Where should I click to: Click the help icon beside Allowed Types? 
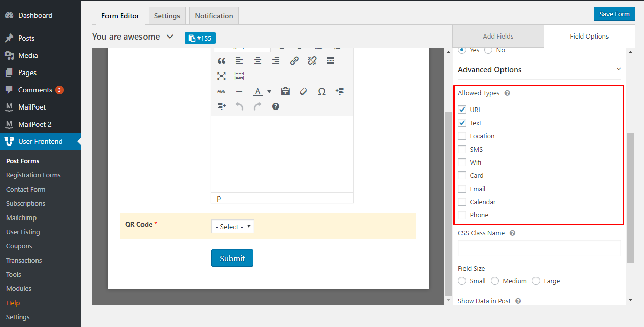click(x=507, y=93)
